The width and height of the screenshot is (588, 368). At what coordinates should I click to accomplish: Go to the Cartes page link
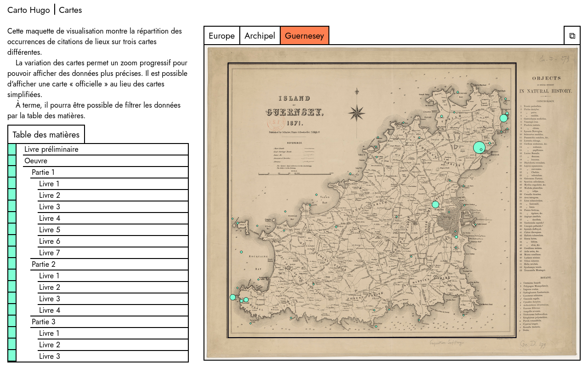pos(70,10)
